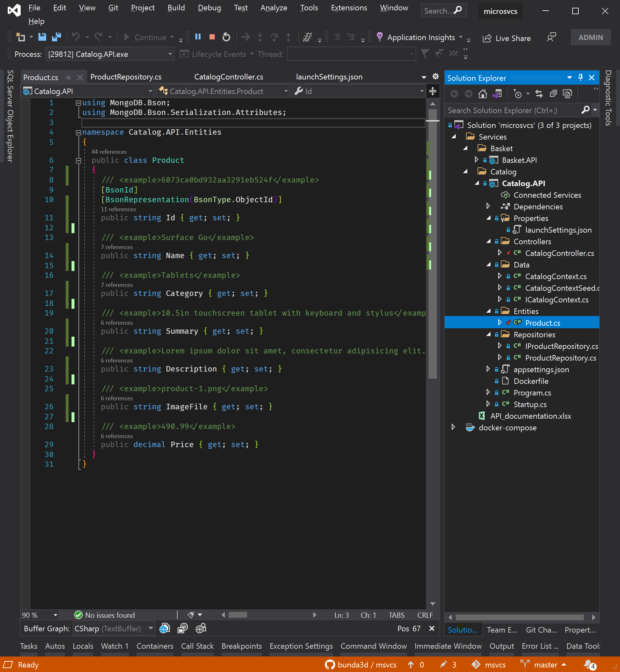Expand Dependencies node
The width and height of the screenshot is (620, 672).
488,206
